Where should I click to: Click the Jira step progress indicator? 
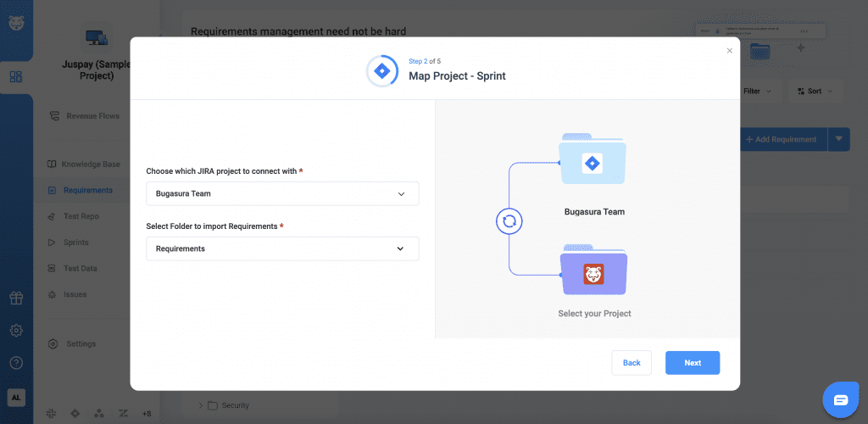(381, 71)
